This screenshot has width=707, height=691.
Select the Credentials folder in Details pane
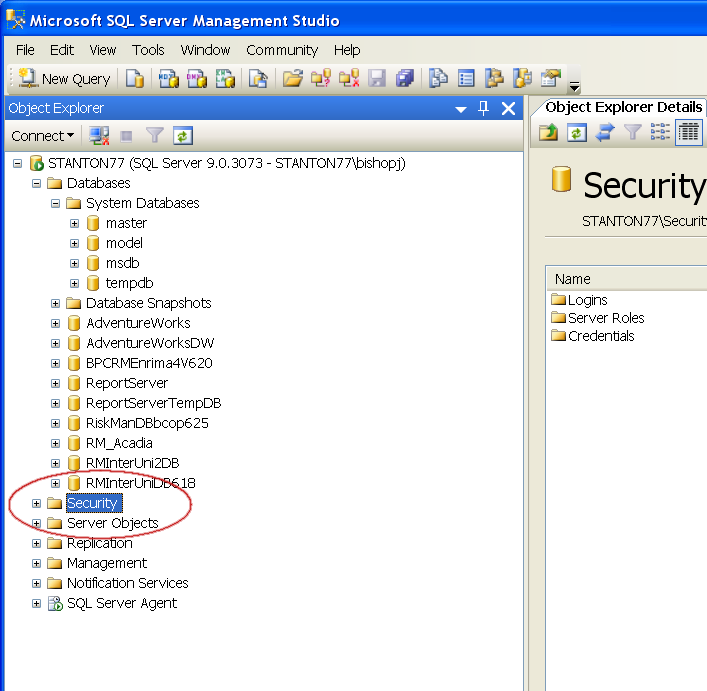(x=601, y=336)
